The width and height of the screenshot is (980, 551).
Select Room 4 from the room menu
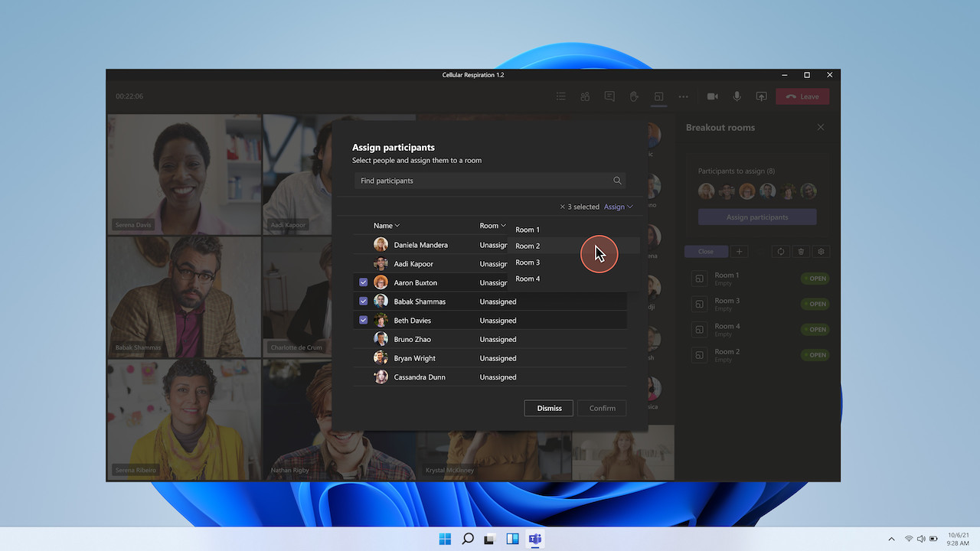528,279
